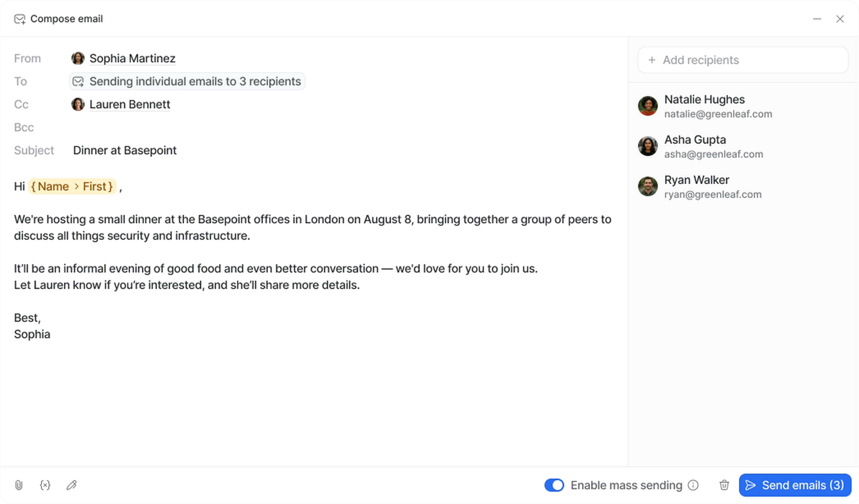Click the mass sending info icon

(x=693, y=485)
